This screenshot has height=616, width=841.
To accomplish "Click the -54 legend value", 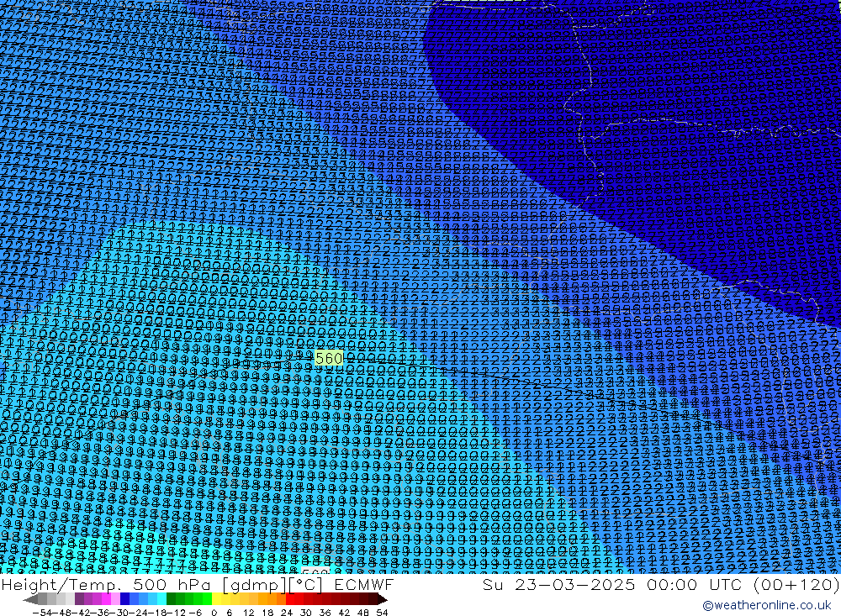I will 42,613.
